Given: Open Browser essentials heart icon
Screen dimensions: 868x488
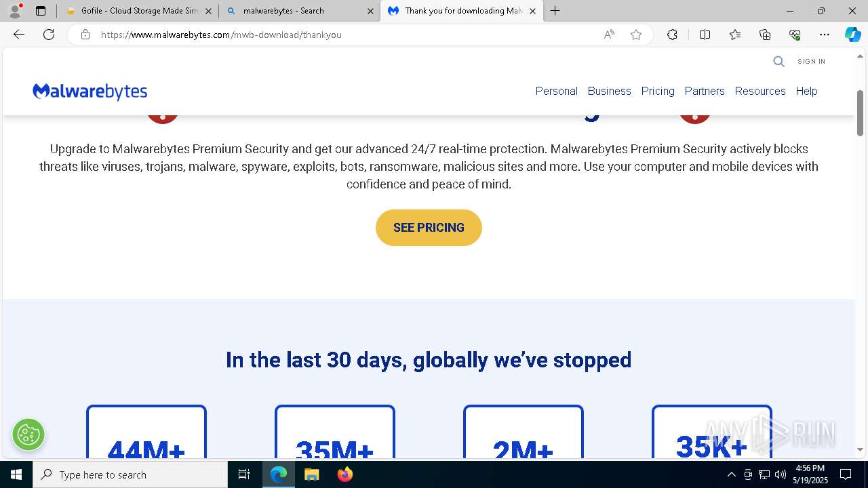Looking at the screenshot, I should pos(795,35).
